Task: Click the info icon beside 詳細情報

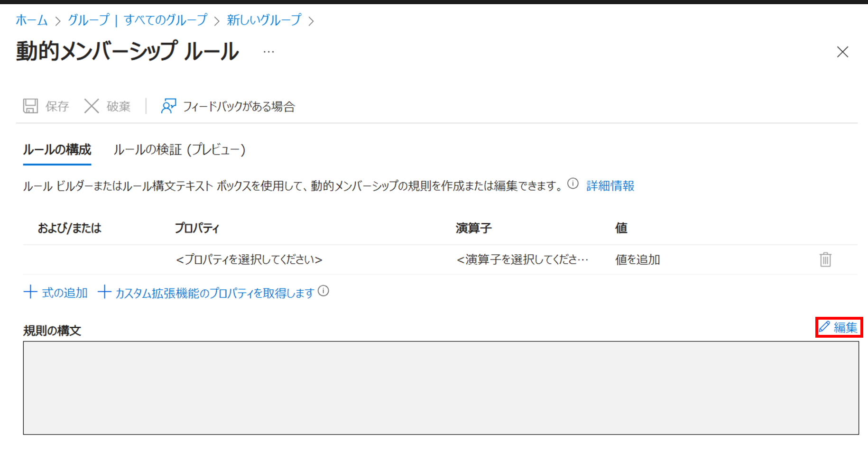Action: [x=573, y=184]
